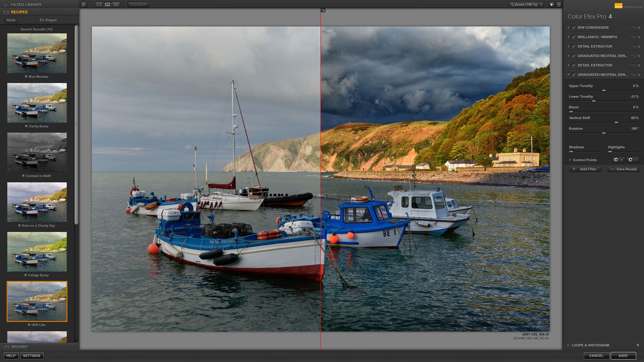Go Back from En Vogue recipes
The width and height of the screenshot is (644, 362).
click(x=11, y=20)
